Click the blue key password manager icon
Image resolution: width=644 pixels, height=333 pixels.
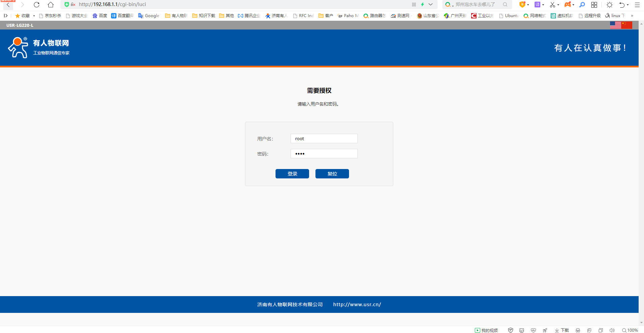click(x=582, y=5)
